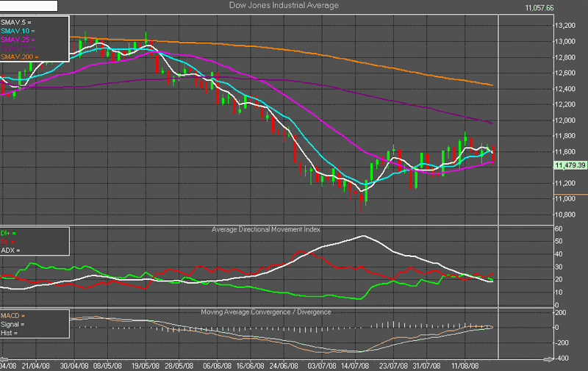Click the Moving Average Convergence / Divergence heading

266,311
